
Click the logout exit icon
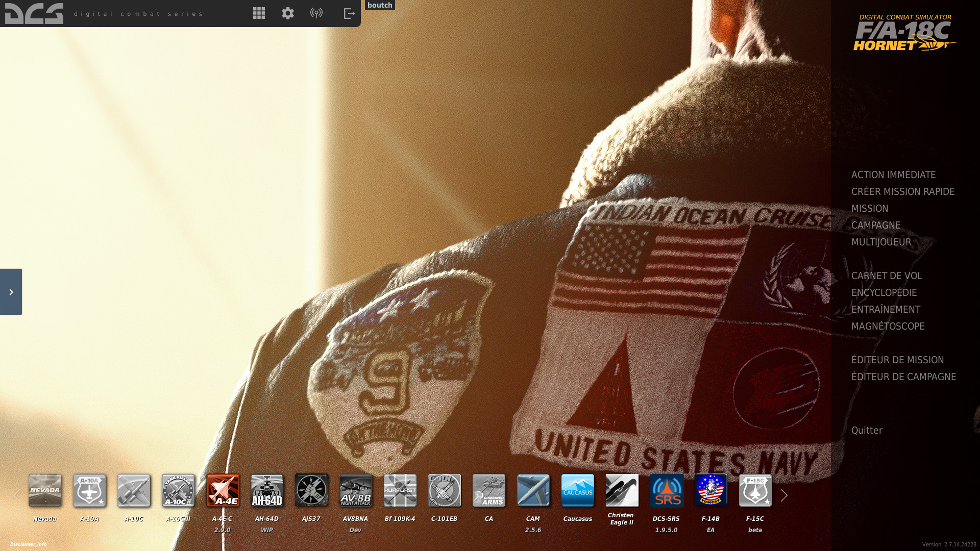click(x=349, y=13)
